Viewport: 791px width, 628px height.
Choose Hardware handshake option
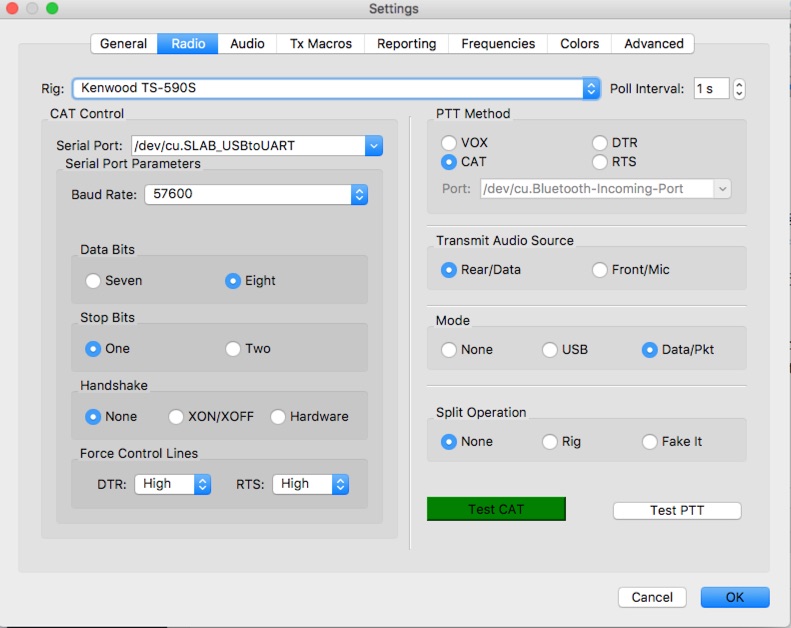coord(277,417)
